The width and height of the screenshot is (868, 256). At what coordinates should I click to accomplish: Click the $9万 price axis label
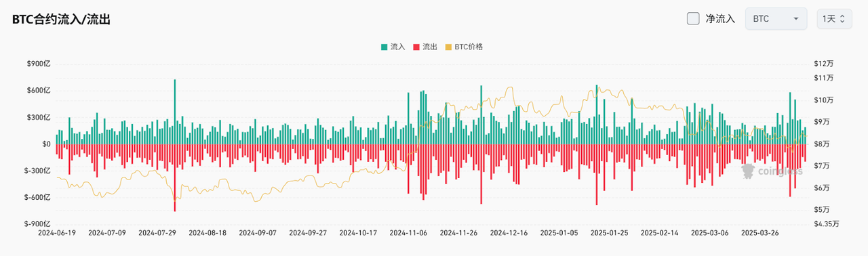(x=821, y=122)
